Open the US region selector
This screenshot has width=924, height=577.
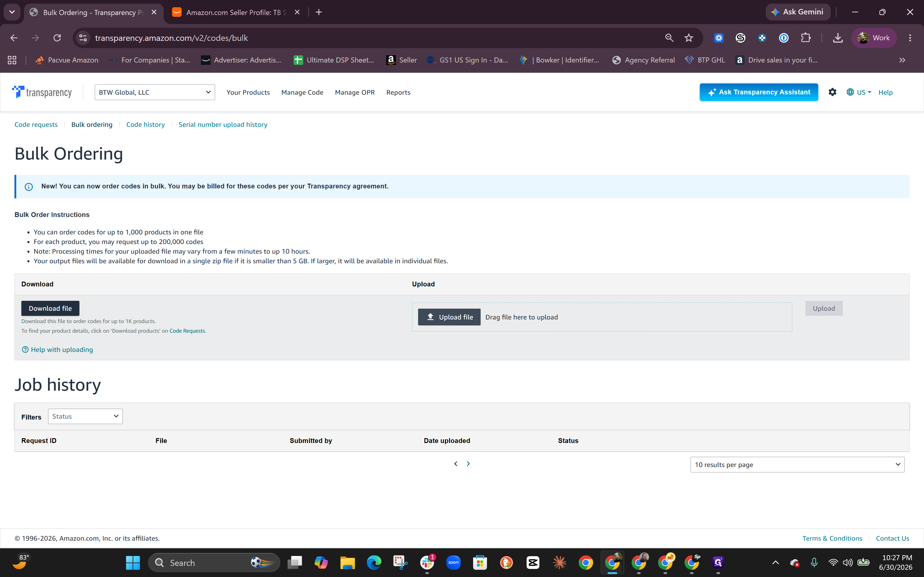(x=859, y=92)
